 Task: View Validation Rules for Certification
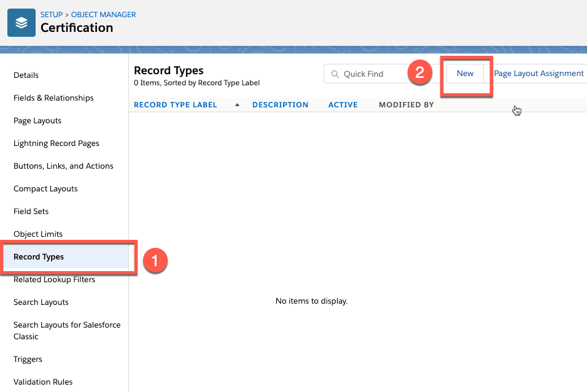click(x=43, y=382)
